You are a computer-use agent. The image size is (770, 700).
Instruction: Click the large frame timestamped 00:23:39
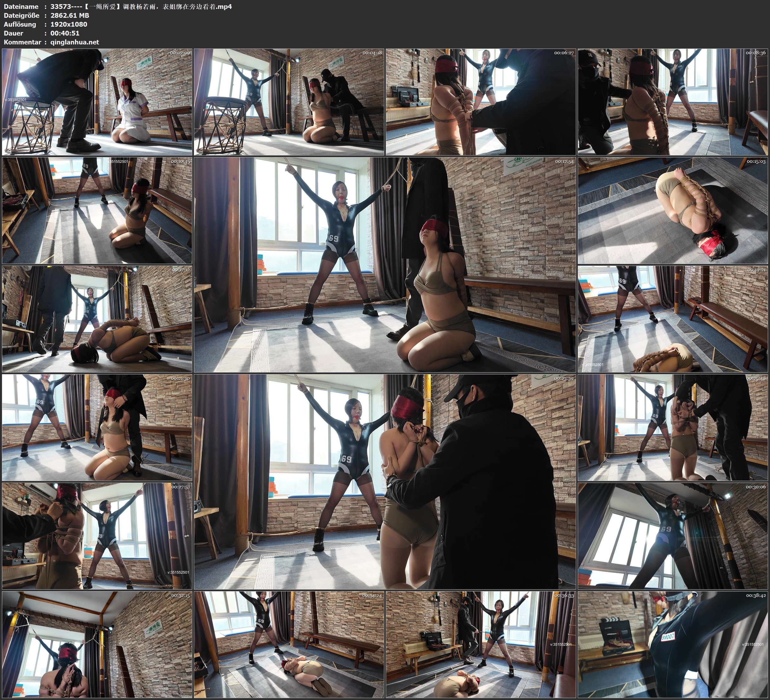tap(385, 481)
